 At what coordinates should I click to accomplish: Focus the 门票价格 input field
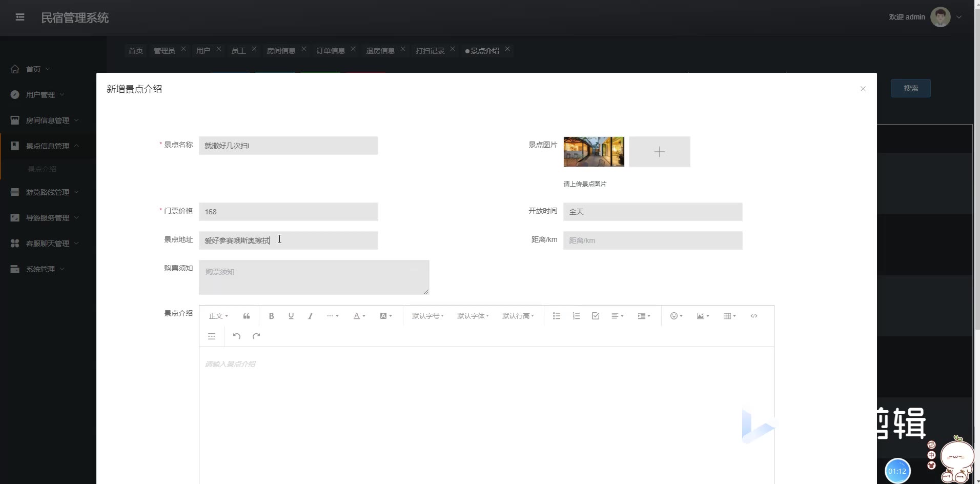[x=289, y=212]
